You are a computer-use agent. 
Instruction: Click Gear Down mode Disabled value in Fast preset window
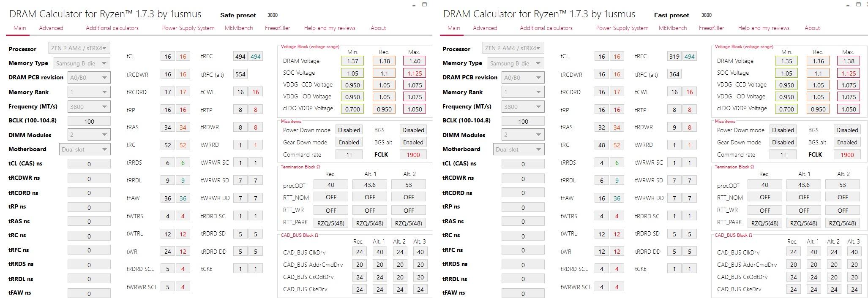(783, 142)
